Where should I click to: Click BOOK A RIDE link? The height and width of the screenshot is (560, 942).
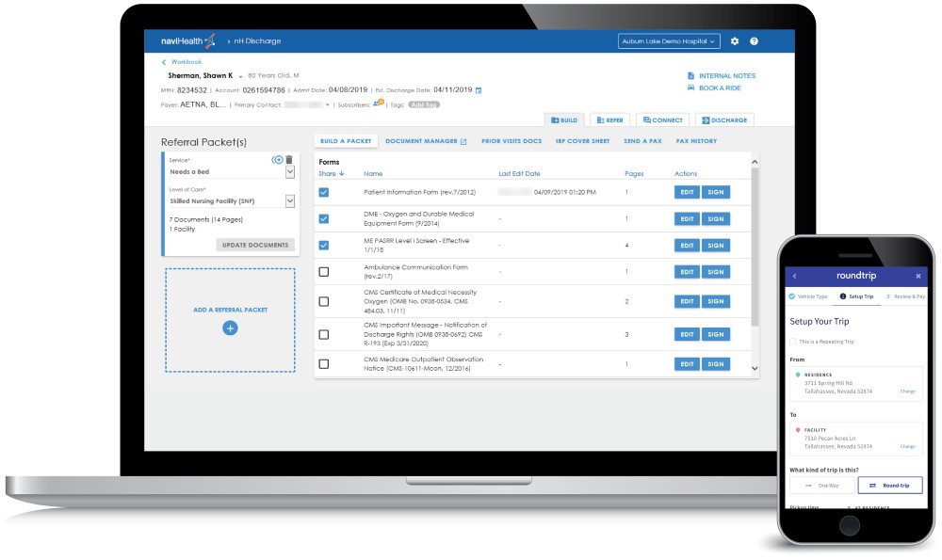coord(714,88)
